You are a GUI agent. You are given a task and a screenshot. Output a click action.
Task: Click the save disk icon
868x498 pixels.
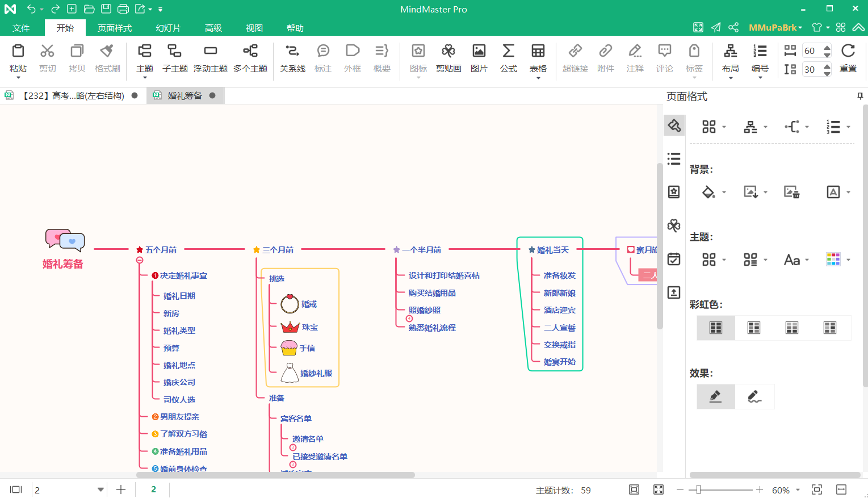(106, 9)
